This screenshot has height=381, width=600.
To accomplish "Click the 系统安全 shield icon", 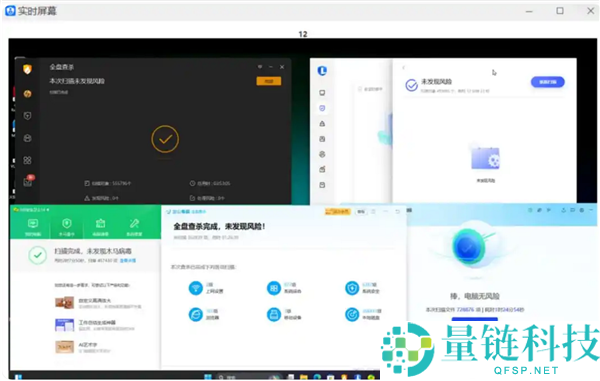I will tap(352, 288).
